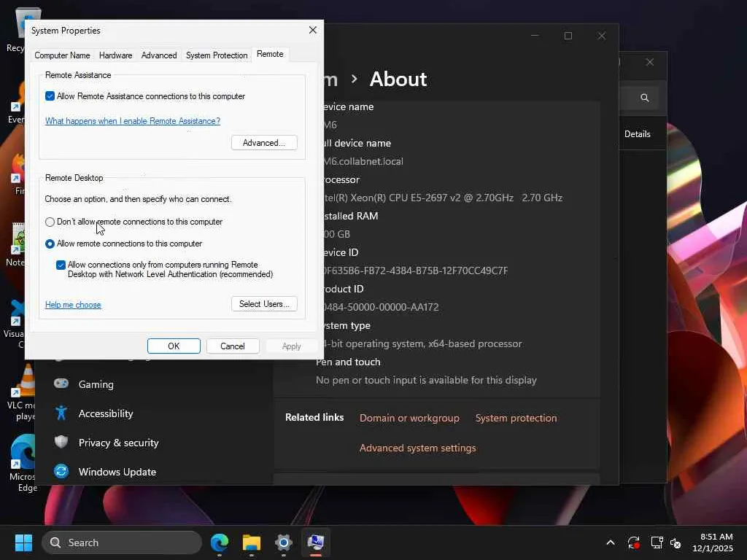Open the Help me choose link
747x560 pixels.
pos(73,305)
